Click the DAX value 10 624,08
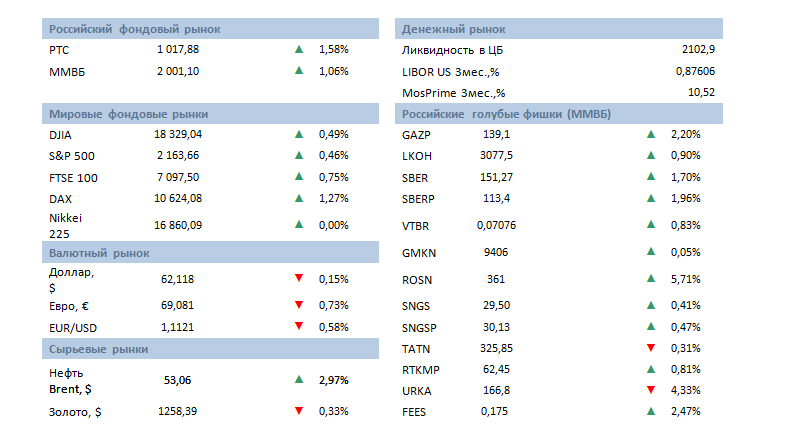The image size is (789, 435). [x=179, y=198]
